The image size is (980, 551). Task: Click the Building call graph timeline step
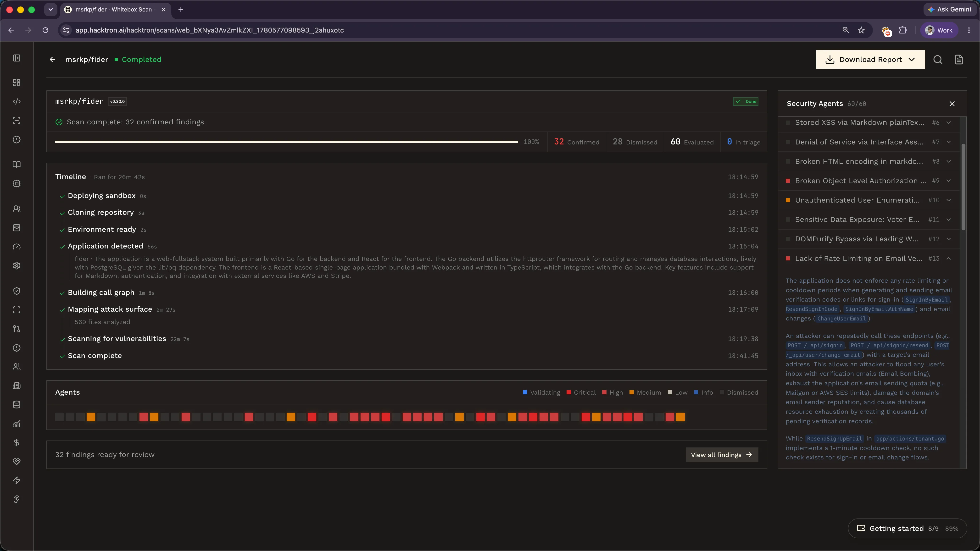101,292
